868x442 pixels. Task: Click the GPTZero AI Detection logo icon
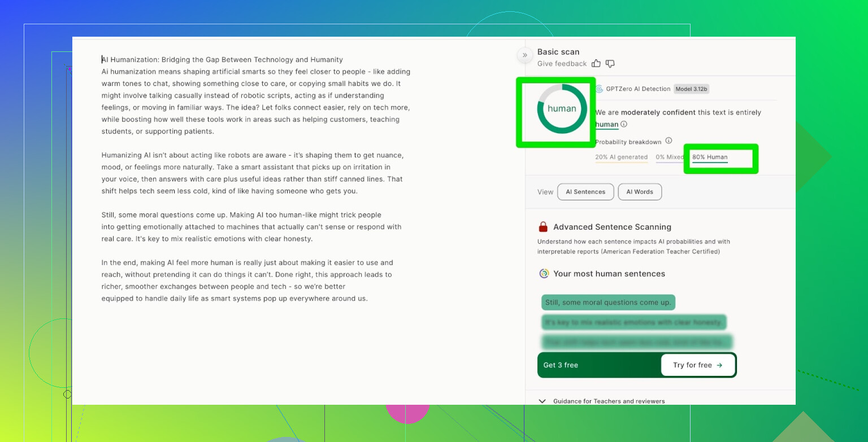coord(600,89)
